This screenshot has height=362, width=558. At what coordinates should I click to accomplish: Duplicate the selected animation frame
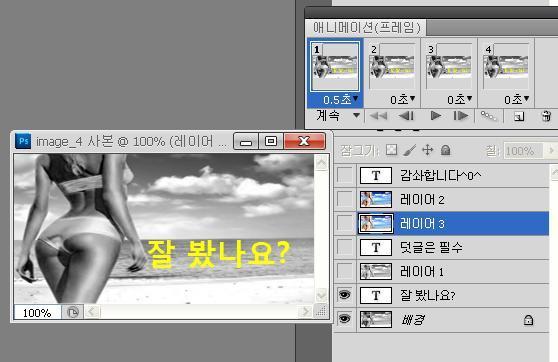(519, 116)
